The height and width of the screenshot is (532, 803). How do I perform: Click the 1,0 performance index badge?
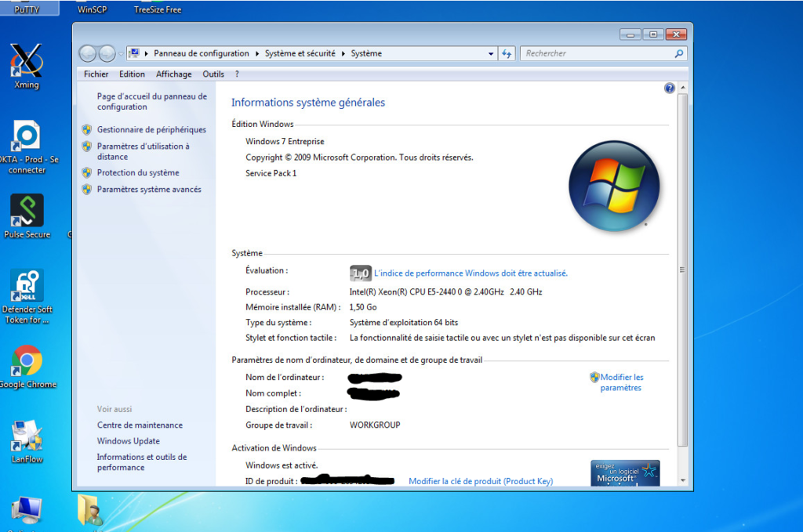(361, 273)
